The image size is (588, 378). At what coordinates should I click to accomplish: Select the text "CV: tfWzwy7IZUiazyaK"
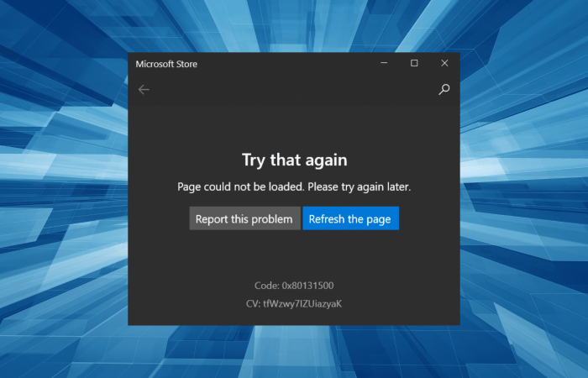[x=294, y=304]
